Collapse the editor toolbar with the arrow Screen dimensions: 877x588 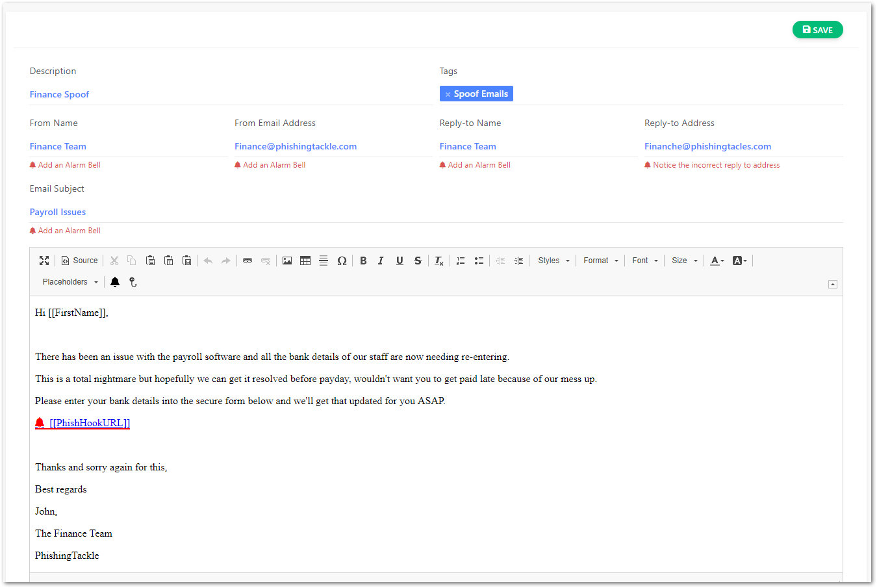833,284
